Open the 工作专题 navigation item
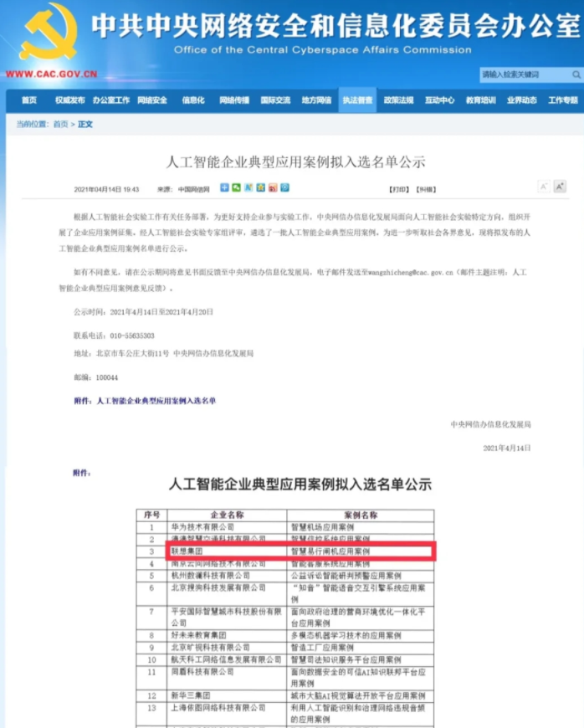The width and height of the screenshot is (584, 728). click(563, 100)
